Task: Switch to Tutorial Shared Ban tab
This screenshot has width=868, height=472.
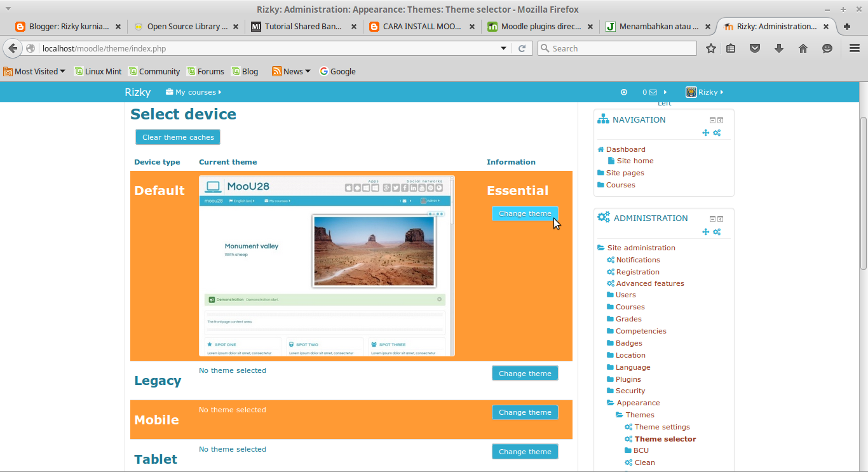Action: click(304, 27)
